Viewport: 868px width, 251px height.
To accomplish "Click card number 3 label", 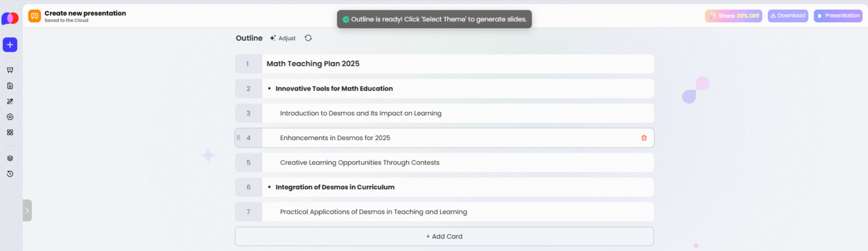I will pyautogui.click(x=248, y=113).
